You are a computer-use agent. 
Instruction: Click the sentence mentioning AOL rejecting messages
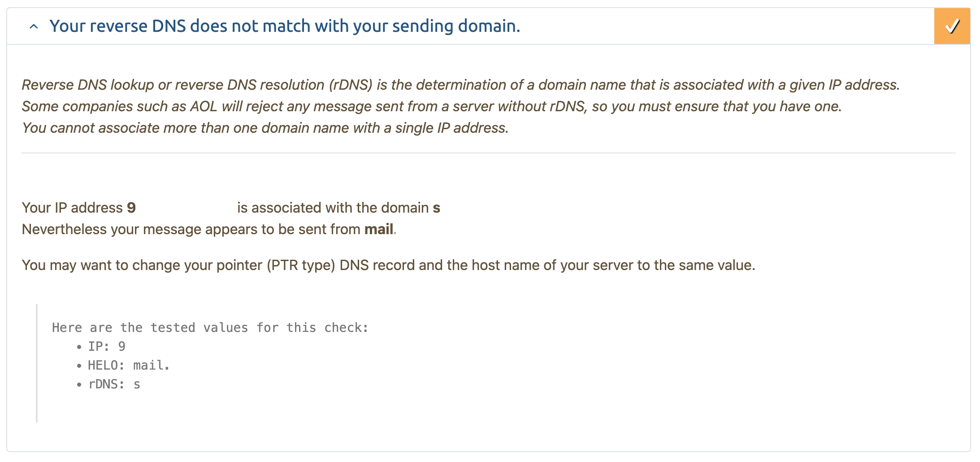click(432, 106)
